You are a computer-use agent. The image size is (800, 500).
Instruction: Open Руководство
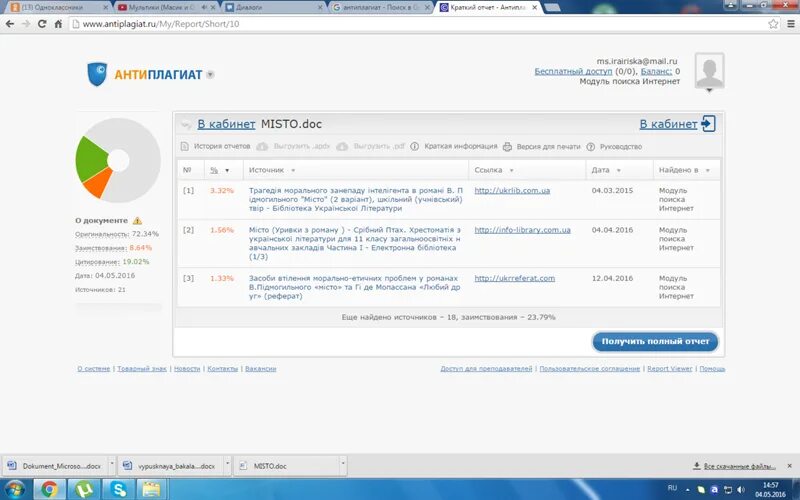(620, 146)
